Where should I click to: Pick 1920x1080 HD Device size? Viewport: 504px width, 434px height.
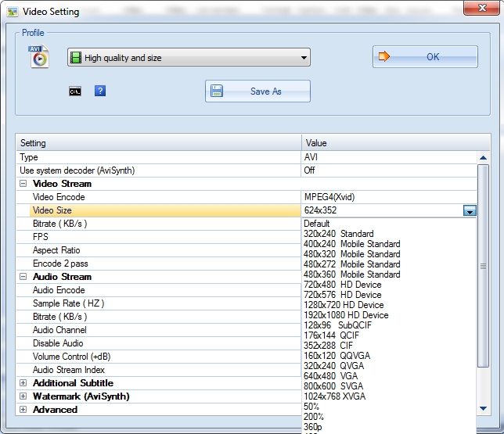tap(389, 315)
